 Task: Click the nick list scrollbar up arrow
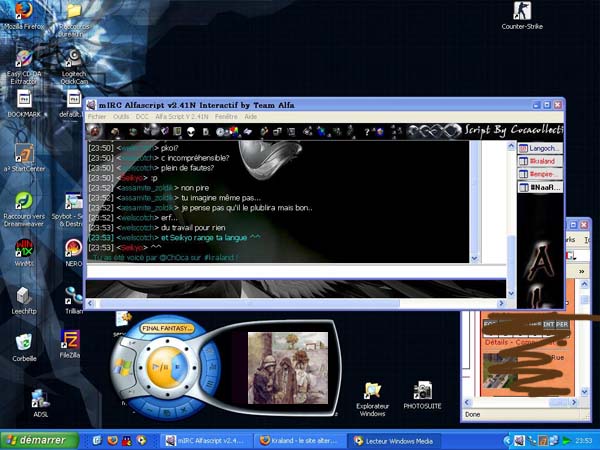(x=511, y=146)
